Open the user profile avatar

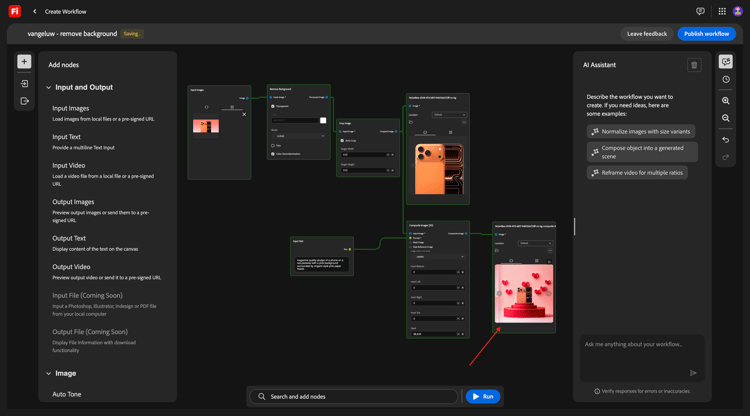738,11
